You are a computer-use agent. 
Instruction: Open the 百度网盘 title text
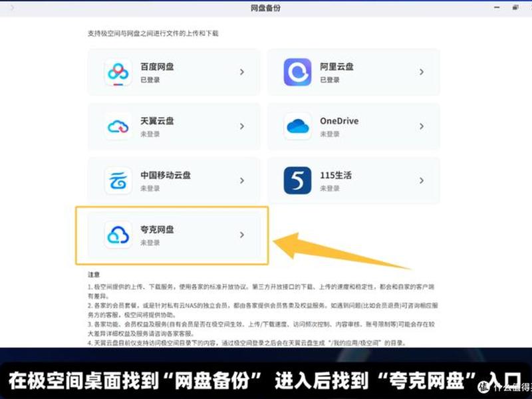pos(157,66)
